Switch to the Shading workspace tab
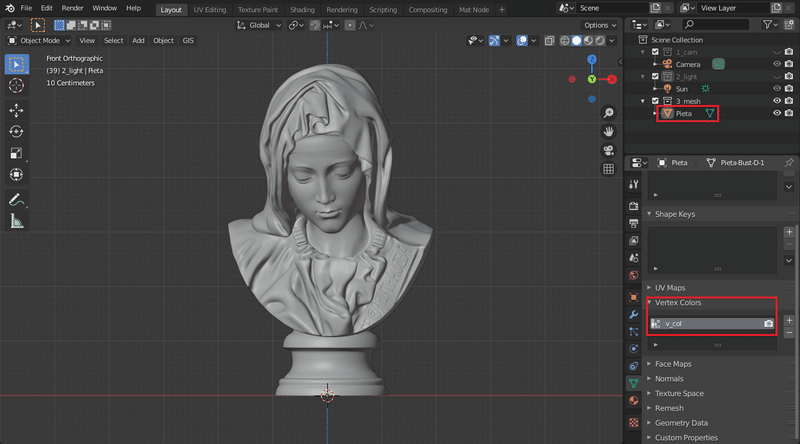Screen dimensions: 800x444 click(x=302, y=10)
